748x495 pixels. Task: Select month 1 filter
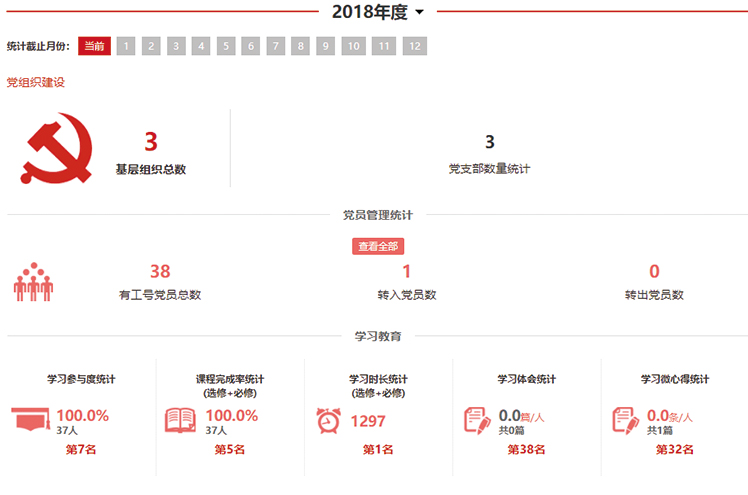[x=126, y=46]
